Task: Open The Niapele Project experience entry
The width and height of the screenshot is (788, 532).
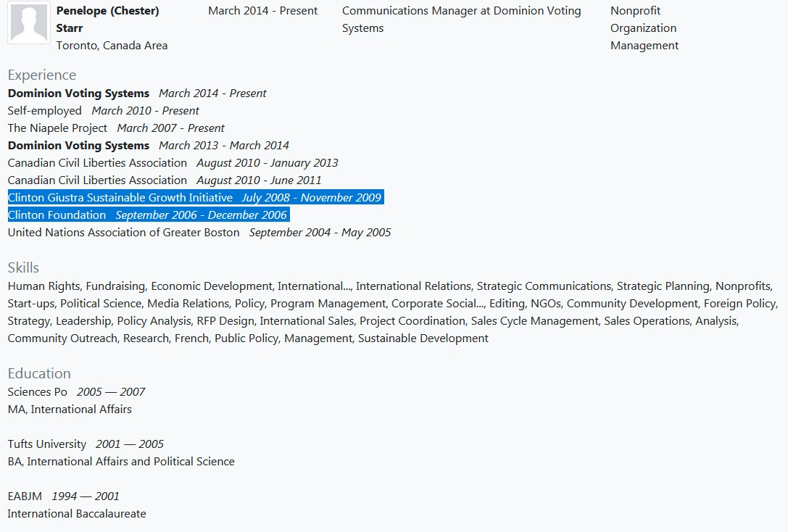Action: click(57, 128)
